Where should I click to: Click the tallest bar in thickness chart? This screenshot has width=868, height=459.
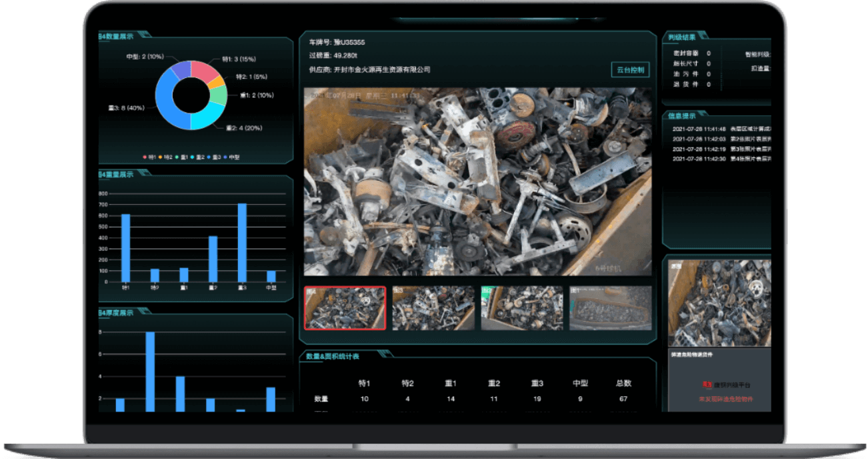[150, 372]
